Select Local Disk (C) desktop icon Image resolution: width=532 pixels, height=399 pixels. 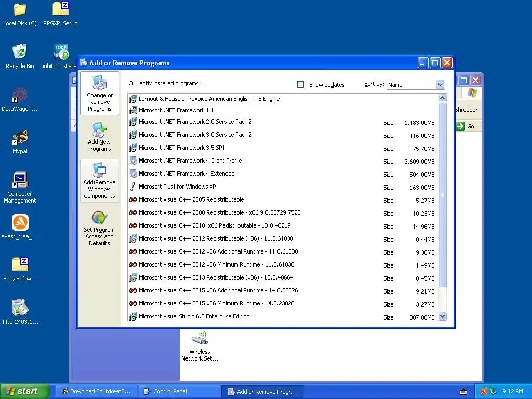pos(20,15)
